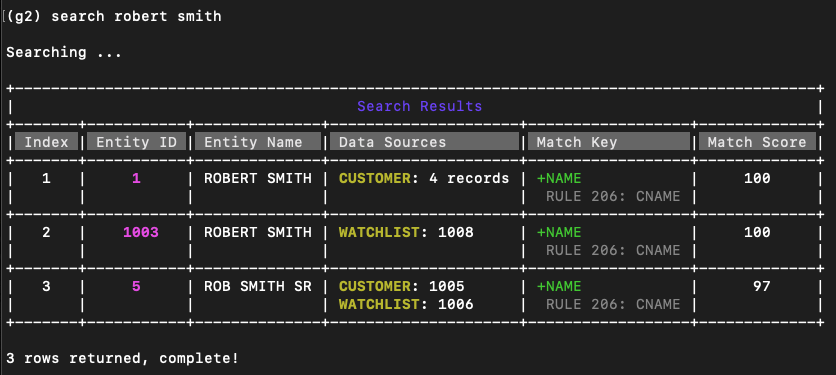Click the Search Results title text
Viewport: 836px width, 375px height.
tap(420, 106)
